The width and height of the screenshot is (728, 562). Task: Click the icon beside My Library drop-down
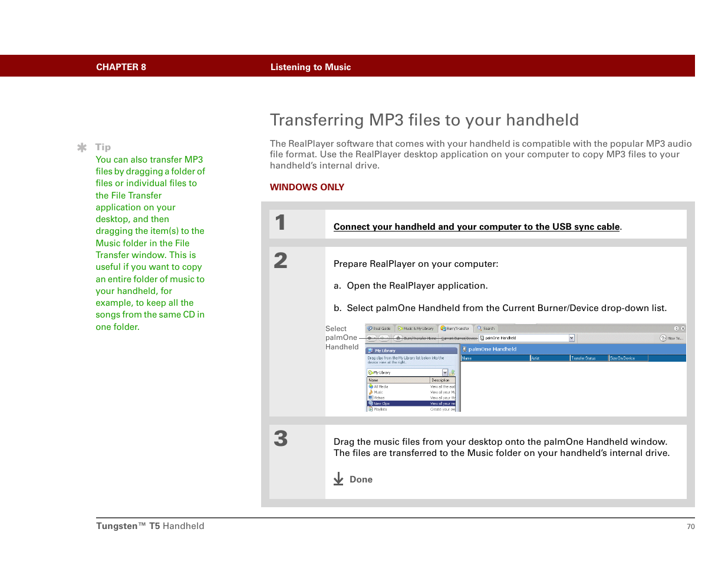pos(452,372)
